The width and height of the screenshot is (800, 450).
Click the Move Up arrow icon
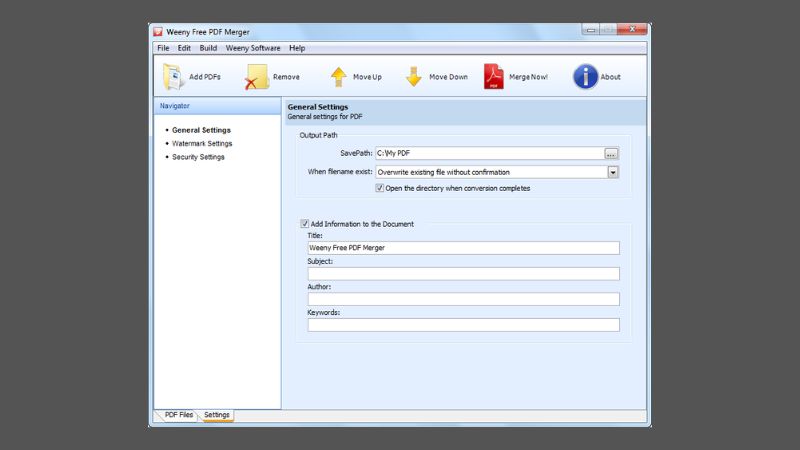click(x=338, y=77)
